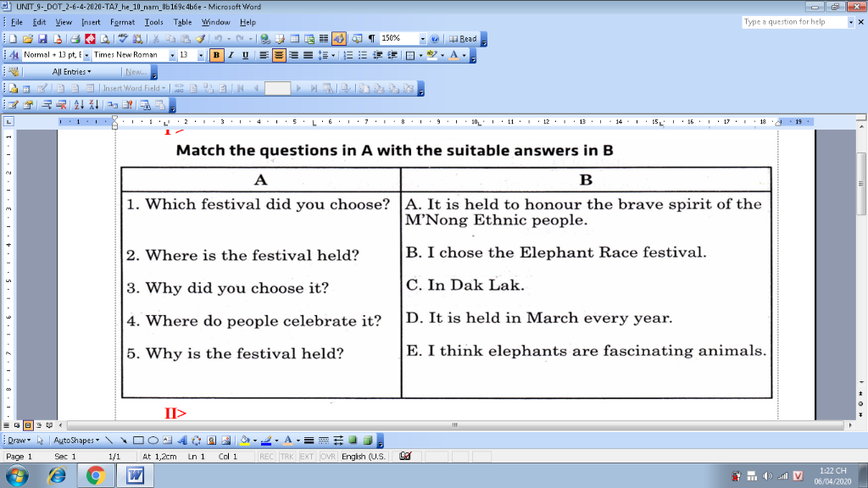This screenshot has height=488, width=868.
Task: Run the spelling and grammar check
Action: click(123, 39)
